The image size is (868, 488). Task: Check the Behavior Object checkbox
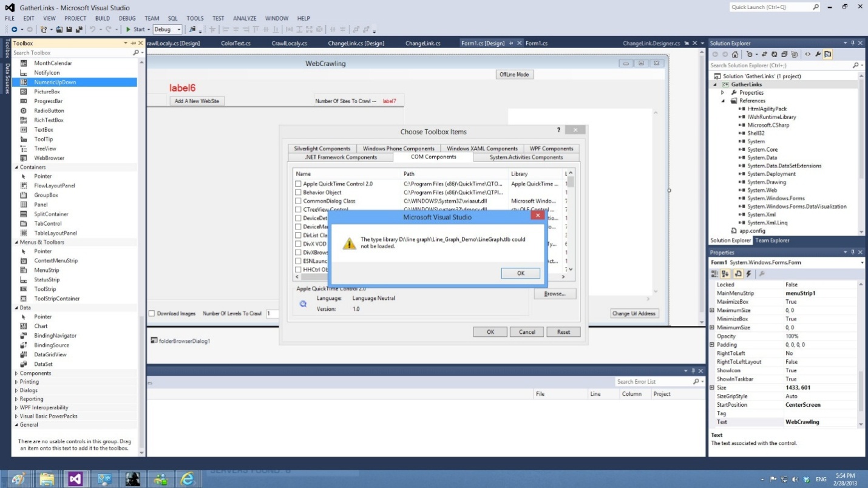click(298, 192)
